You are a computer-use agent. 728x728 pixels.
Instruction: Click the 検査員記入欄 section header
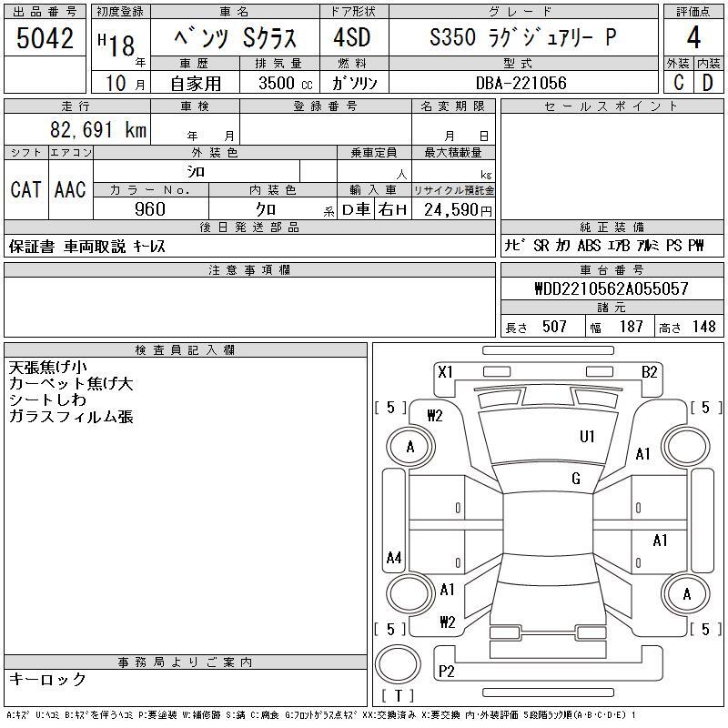coord(185,349)
